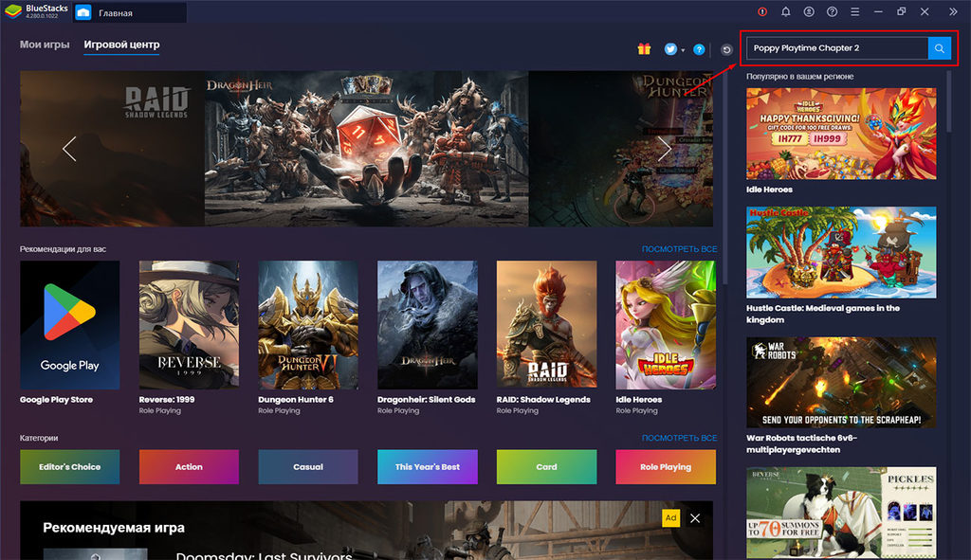Click Hustle Castle: Medieval games title text
The image size is (971, 560).
pyautogui.click(x=822, y=314)
